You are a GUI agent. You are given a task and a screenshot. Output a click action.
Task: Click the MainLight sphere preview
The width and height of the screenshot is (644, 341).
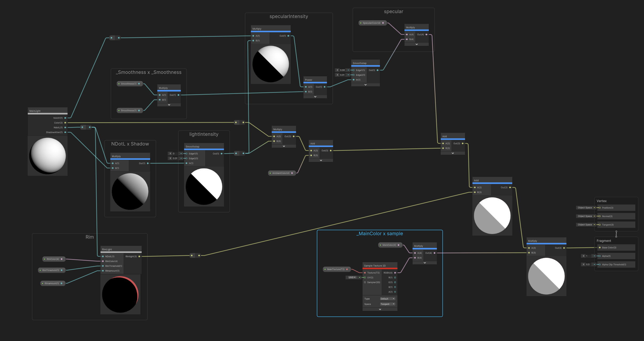point(48,156)
